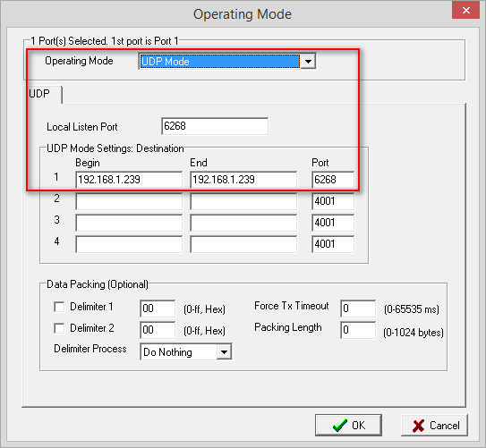
Task: Click the Port field for destination 4
Action: click(333, 244)
